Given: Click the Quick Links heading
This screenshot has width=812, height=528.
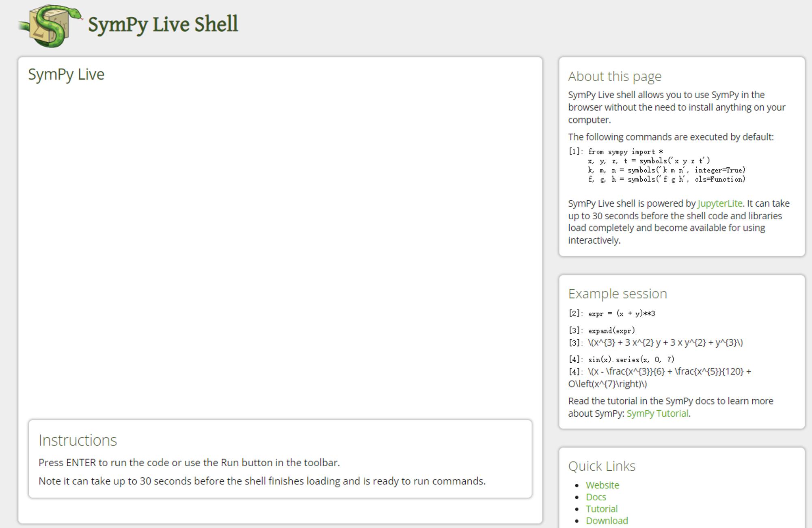Looking at the screenshot, I should (x=602, y=466).
